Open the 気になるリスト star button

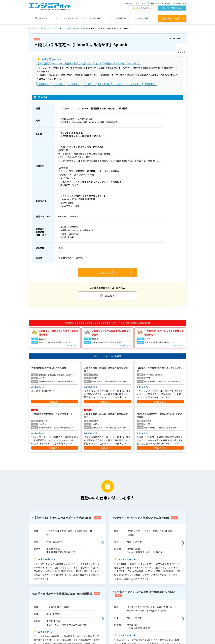(x=142, y=8)
